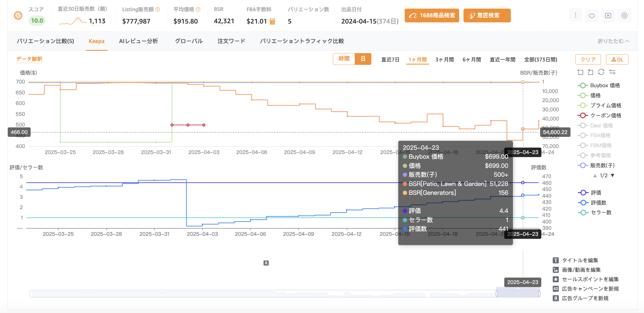Add product to favorites with heart icon
The image size is (644, 313).
(591, 15)
